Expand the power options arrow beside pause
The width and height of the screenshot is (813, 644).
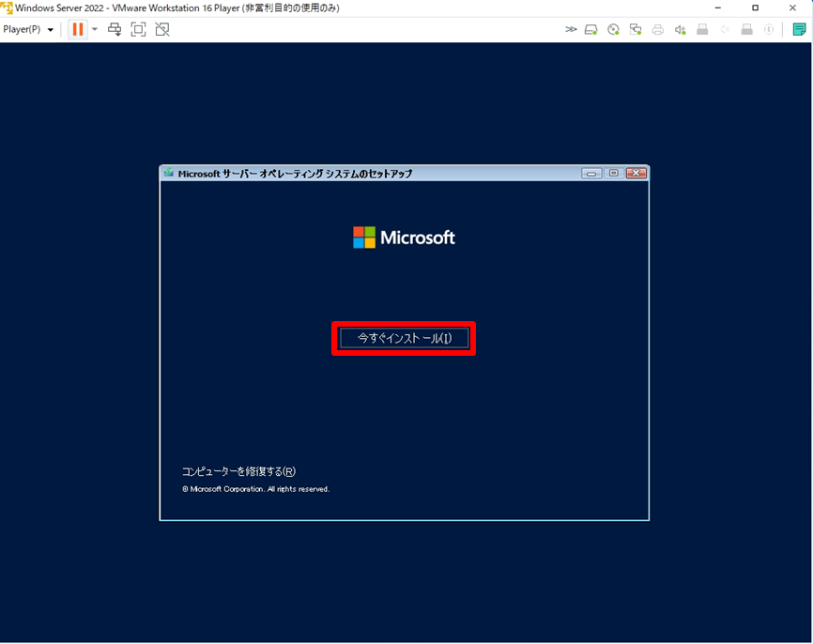coord(95,29)
